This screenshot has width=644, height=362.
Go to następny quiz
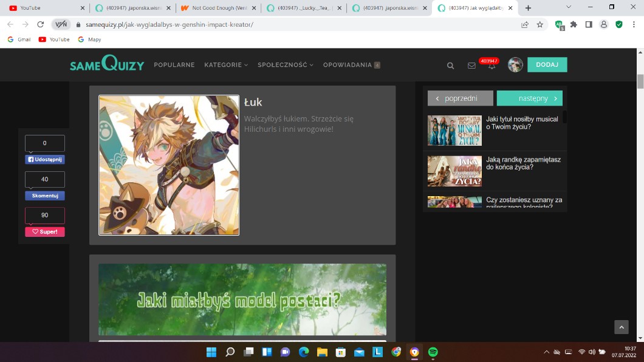coord(529,98)
